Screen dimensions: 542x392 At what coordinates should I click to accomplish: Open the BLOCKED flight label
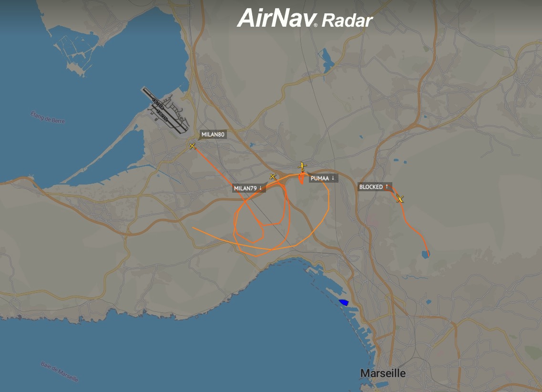click(374, 187)
